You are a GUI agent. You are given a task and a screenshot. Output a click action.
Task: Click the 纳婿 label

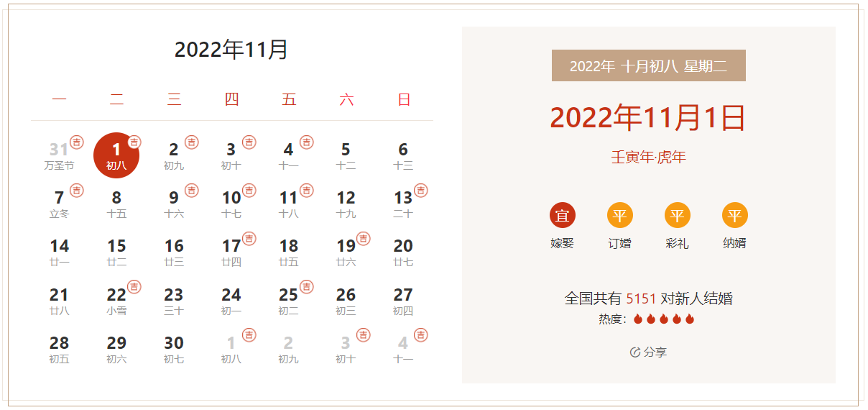click(735, 243)
